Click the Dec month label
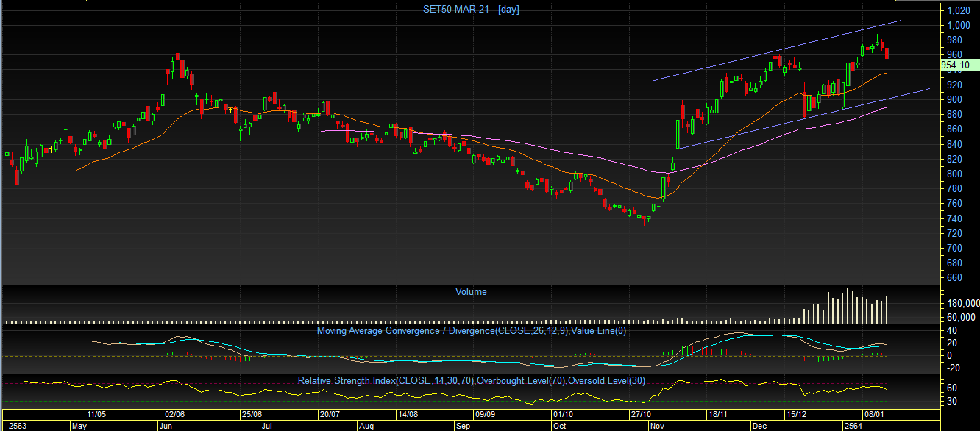The image size is (980, 431). pos(760,425)
